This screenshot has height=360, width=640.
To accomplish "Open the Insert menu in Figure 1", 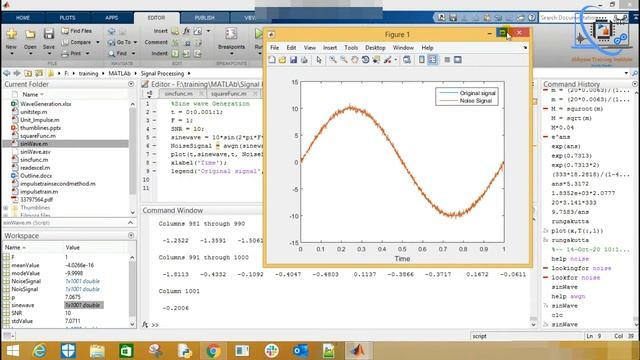I will coord(330,48).
